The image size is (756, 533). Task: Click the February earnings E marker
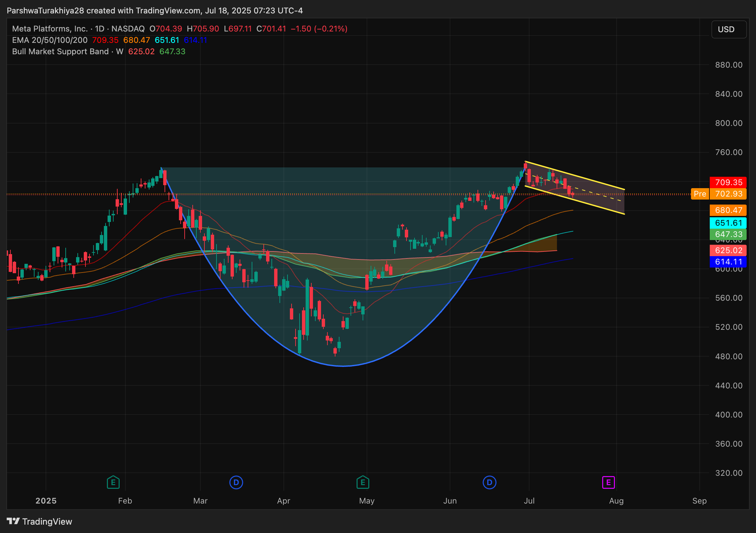tap(113, 482)
